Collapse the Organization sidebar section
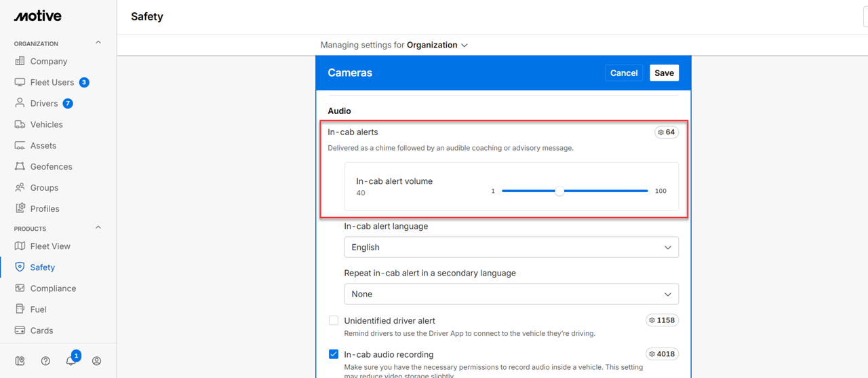 click(98, 43)
